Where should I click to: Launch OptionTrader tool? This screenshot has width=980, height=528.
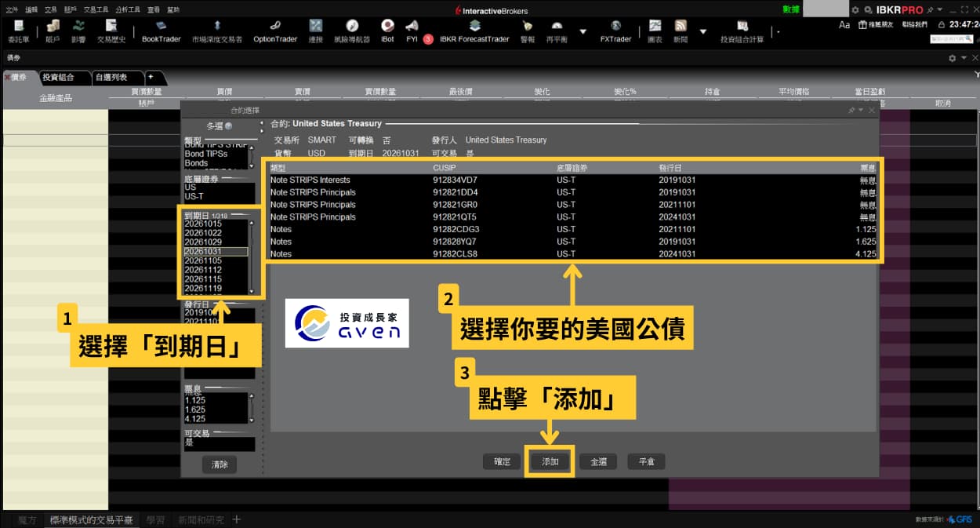point(275,31)
